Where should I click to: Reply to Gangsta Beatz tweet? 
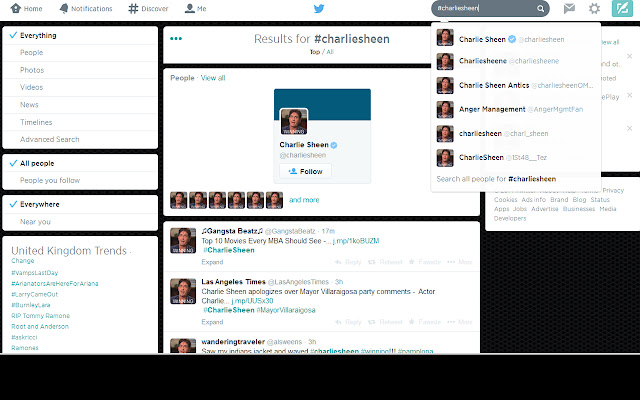pyautogui.click(x=348, y=262)
